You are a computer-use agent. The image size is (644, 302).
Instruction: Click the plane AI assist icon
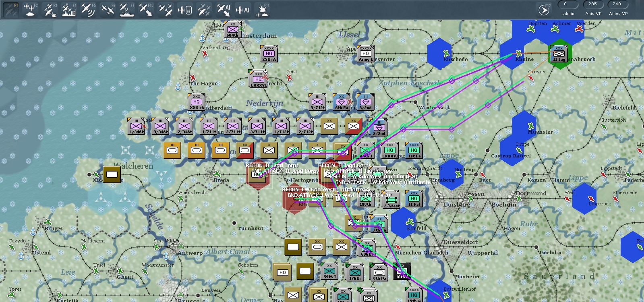tap(242, 9)
